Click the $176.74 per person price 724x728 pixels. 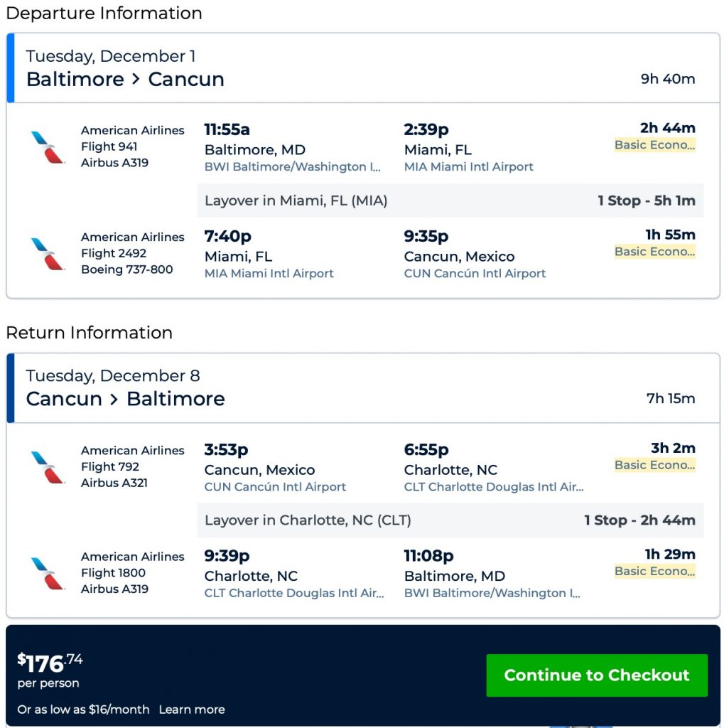pos(50,664)
